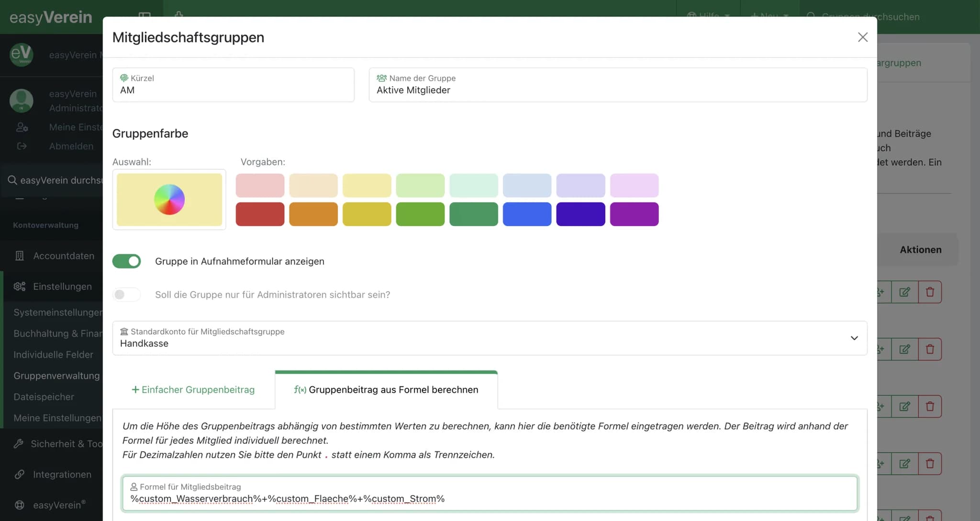980x521 pixels.
Task: Close the Mitgliedschaftsgruppen dialog
Action: tap(862, 37)
